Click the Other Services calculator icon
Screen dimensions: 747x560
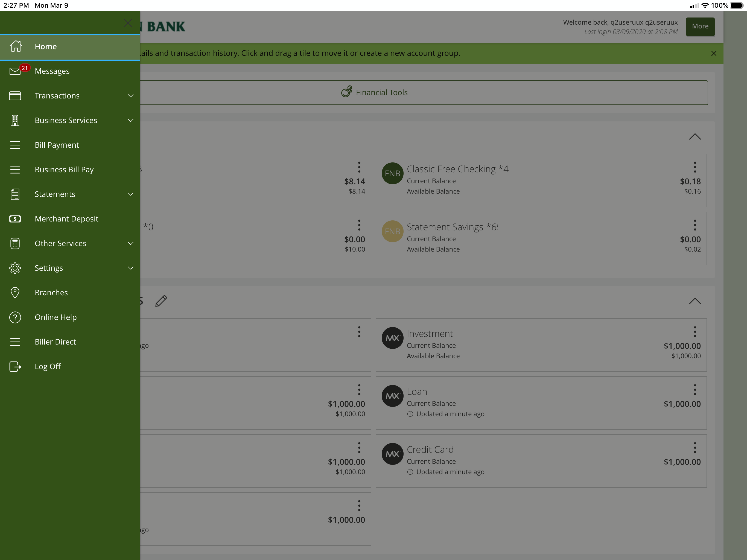(x=15, y=244)
